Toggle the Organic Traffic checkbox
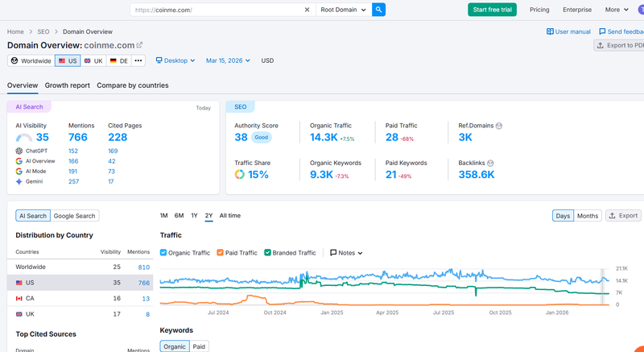This screenshot has width=644, height=352. [x=163, y=253]
